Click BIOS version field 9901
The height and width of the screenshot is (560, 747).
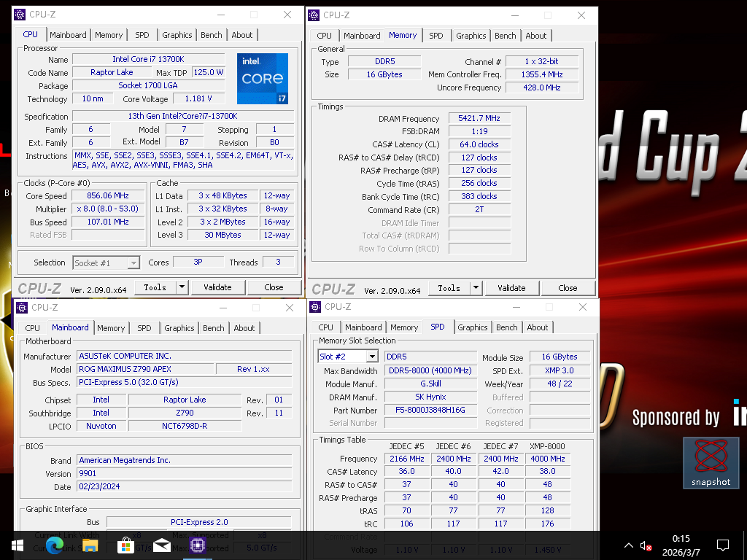[184, 473]
